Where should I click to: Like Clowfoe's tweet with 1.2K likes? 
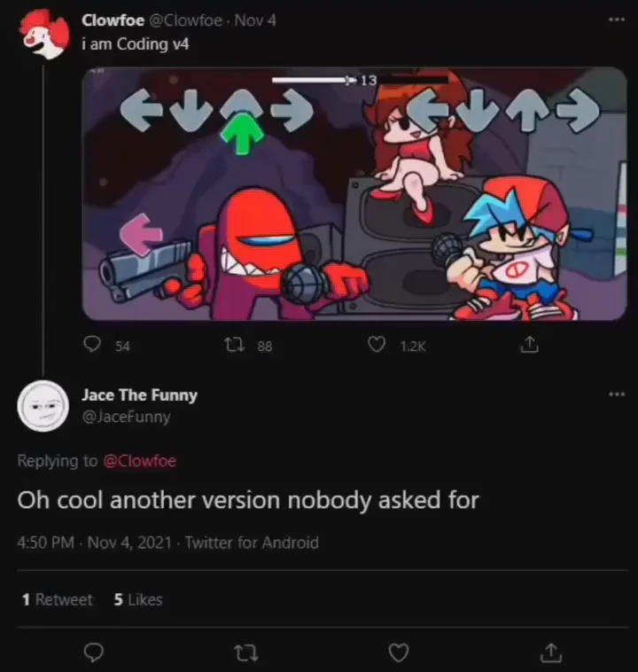377,346
